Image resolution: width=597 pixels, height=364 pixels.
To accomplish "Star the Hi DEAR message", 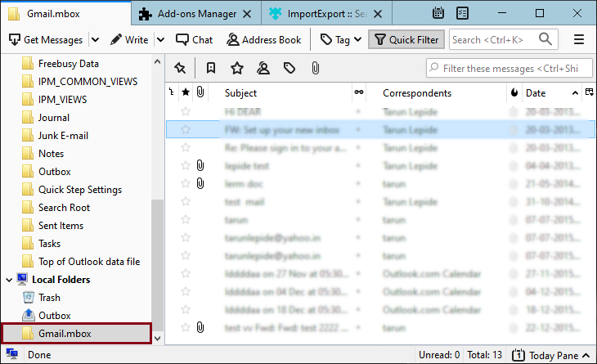I will pos(186,111).
